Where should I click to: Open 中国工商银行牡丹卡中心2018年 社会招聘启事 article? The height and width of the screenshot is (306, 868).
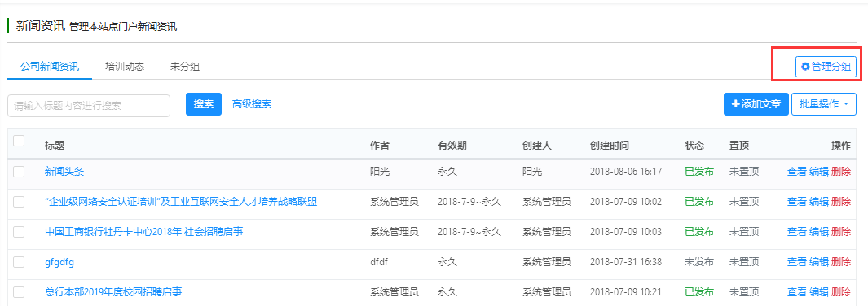[144, 232]
